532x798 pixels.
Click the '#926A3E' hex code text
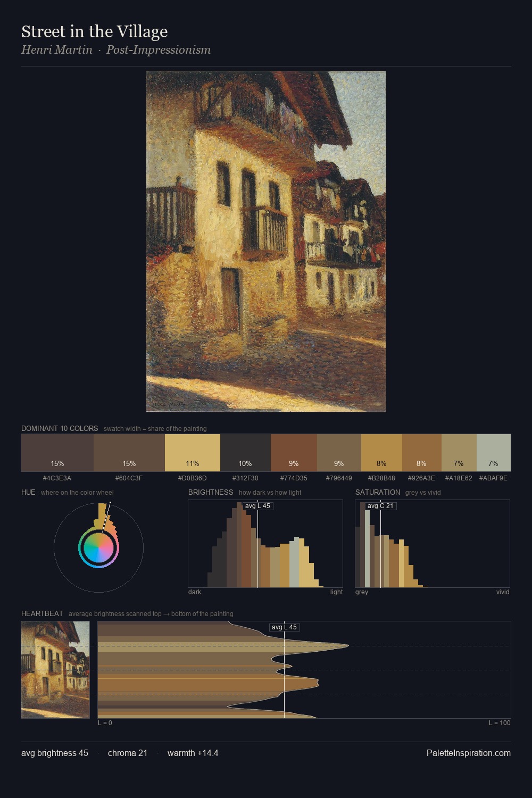coord(422,478)
